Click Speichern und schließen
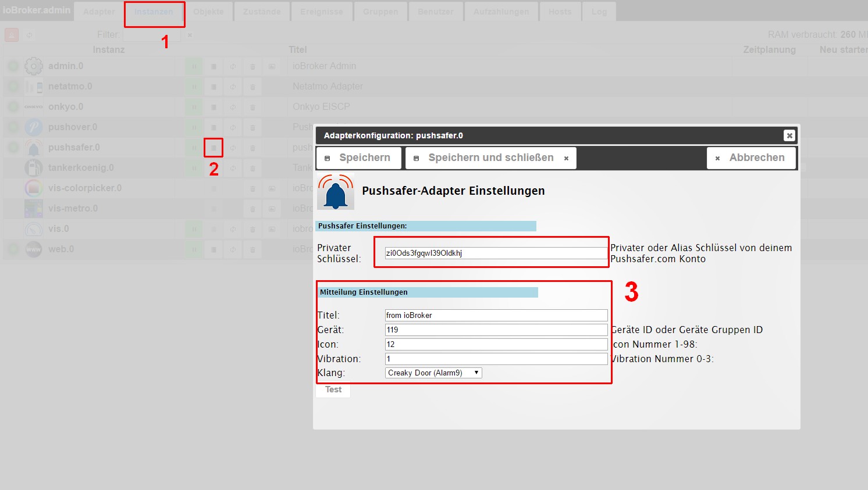Screen dimensions: 868x490 point(491,158)
